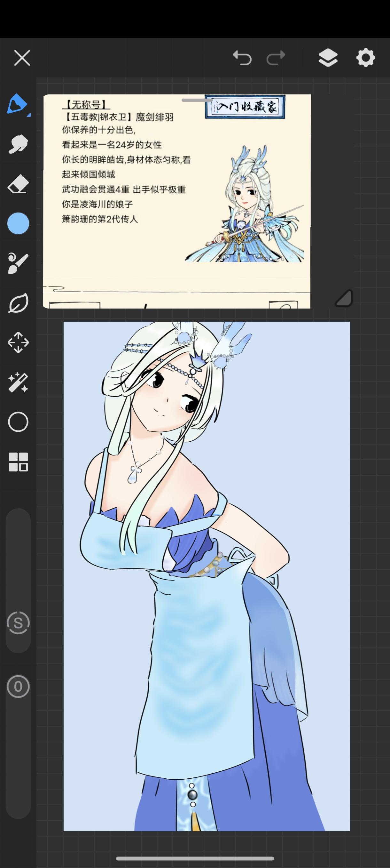Tap the 箫韵珊的第2代传人 line

[100, 219]
